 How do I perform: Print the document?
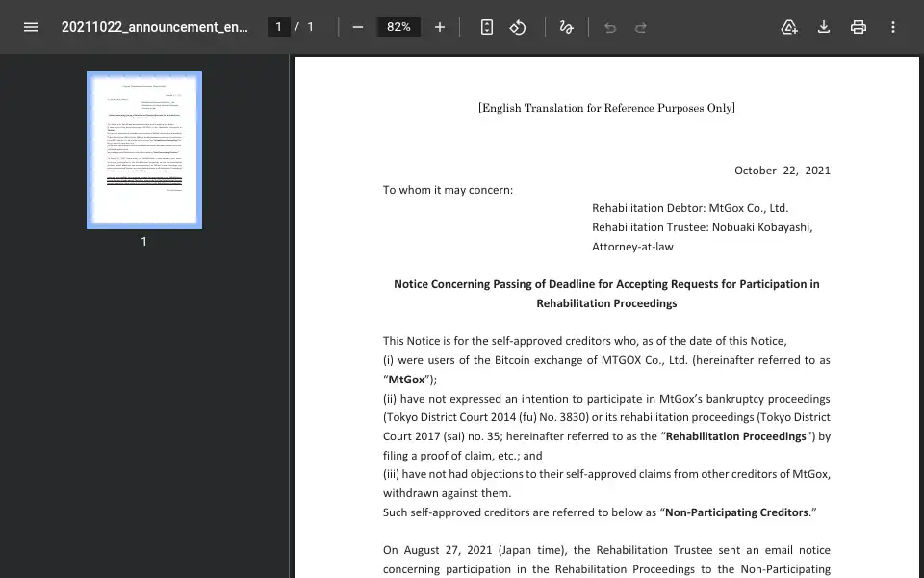[x=858, y=27]
